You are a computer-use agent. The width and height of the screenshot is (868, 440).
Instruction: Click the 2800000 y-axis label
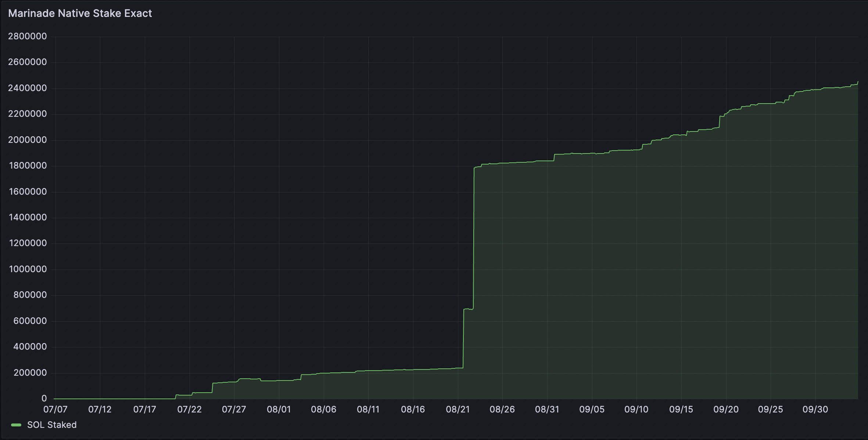pos(28,36)
